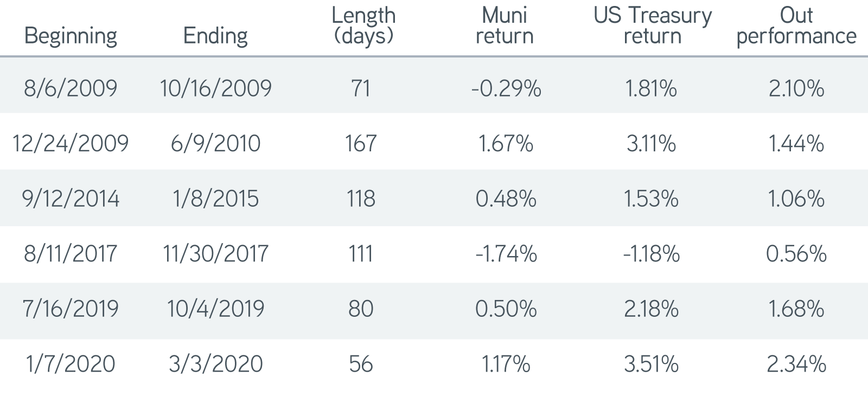The width and height of the screenshot is (868, 396).
Task: Click the 56 days length cell
Action: pos(361,363)
